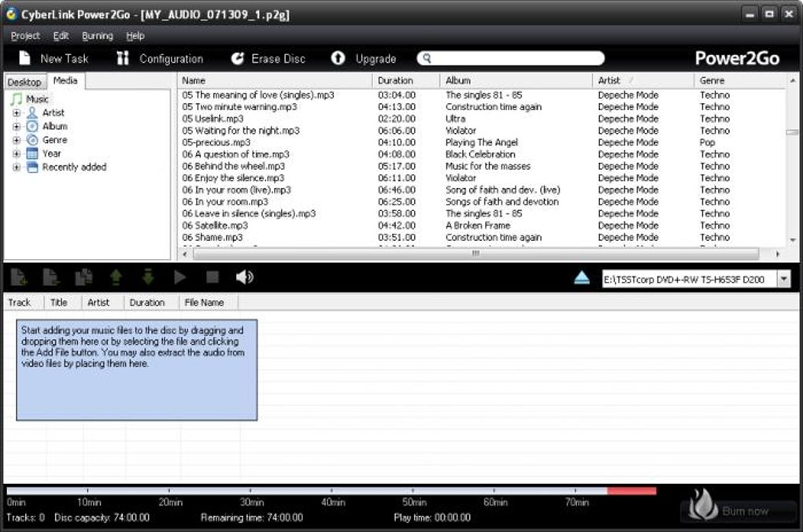The height and width of the screenshot is (532, 803).
Task: Click the Pop genre cell
Action: [x=707, y=142]
